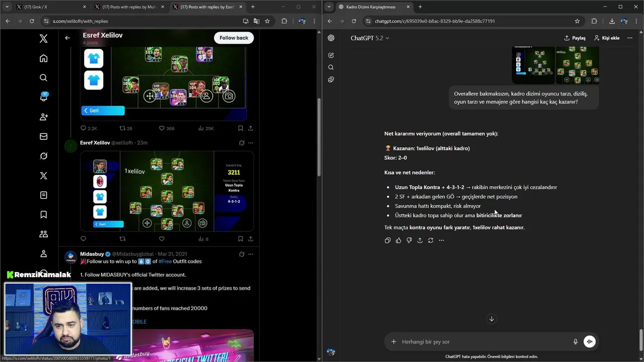This screenshot has height=362, width=644.
Task: Open three-dot menu in ChatGPT header
Action: tap(630, 38)
